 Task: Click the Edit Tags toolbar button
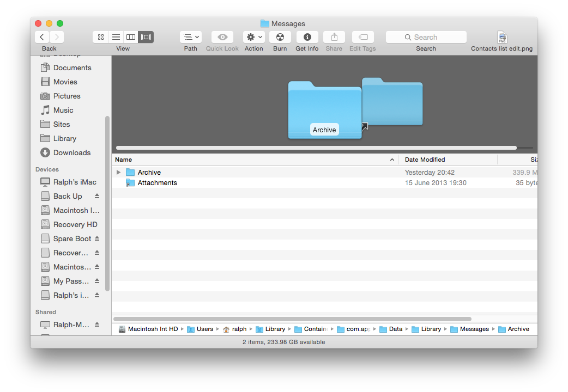click(x=363, y=37)
